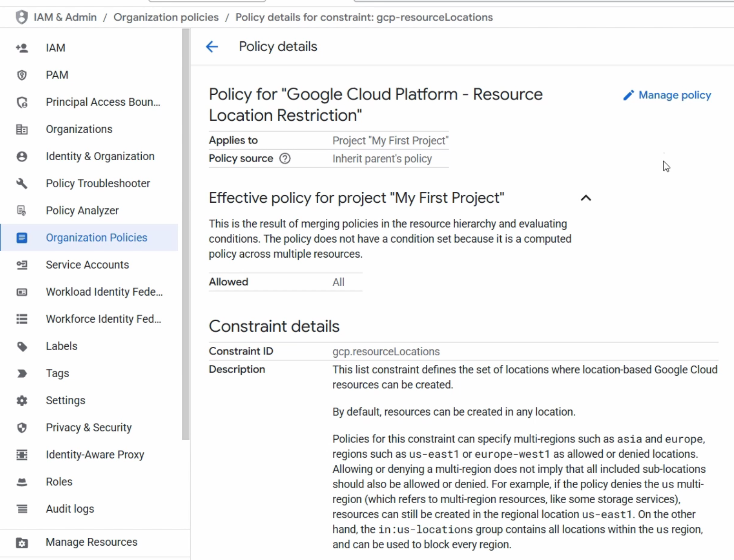This screenshot has width=734, height=560.
Task: Click the Settings gear icon in sidebar
Action: pyautogui.click(x=22, y=400)
